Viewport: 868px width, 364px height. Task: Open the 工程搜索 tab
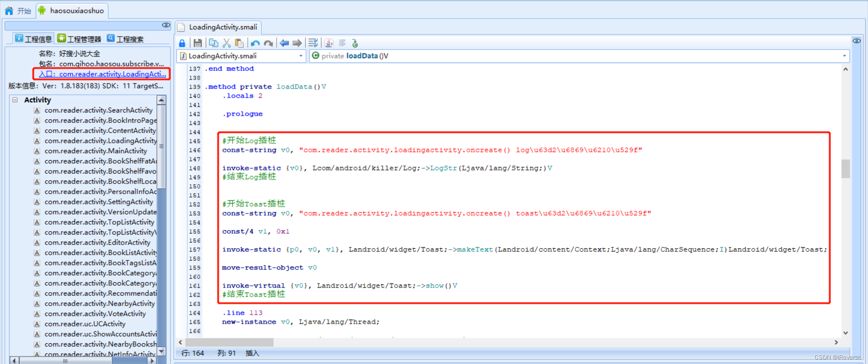pyautogui.click(x=125, y=39)
